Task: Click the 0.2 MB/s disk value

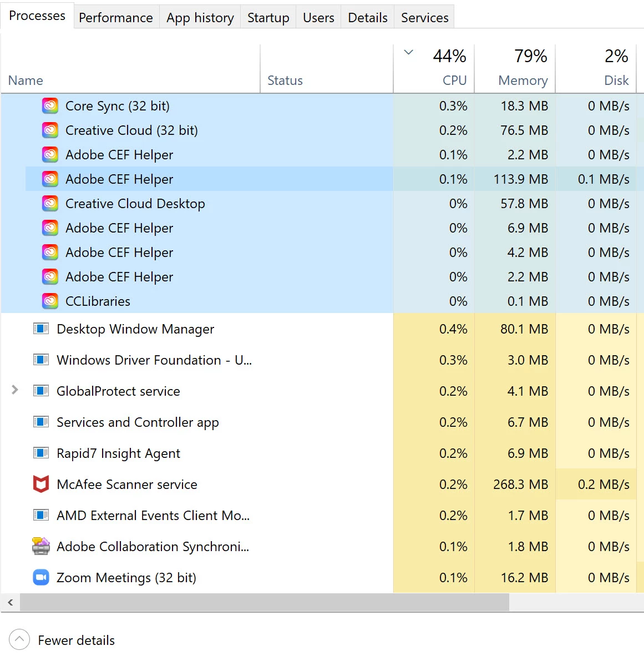Action: click(x=604, y=485)
